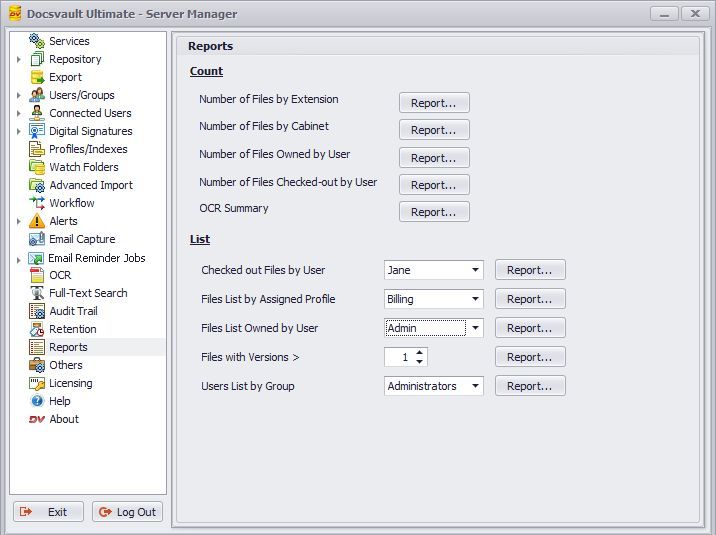Increase the Files with Versions value

click(420, 352)
